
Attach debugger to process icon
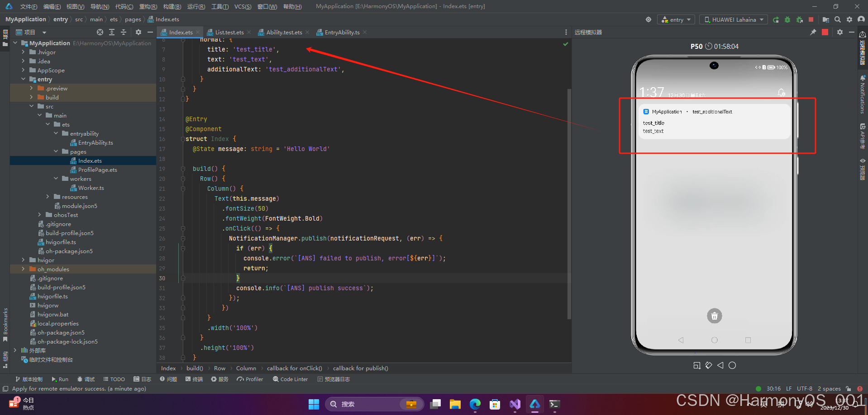coord(800,19)
